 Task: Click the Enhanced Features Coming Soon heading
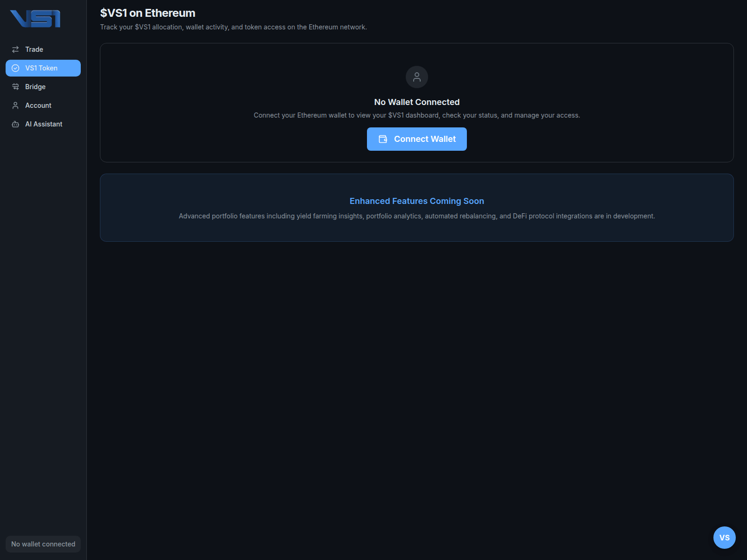point(416,201)
